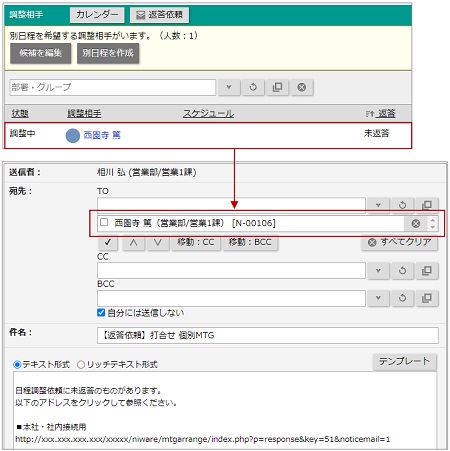
Task: Open the TO field dropdown arrow
Action: click(378, 205)
